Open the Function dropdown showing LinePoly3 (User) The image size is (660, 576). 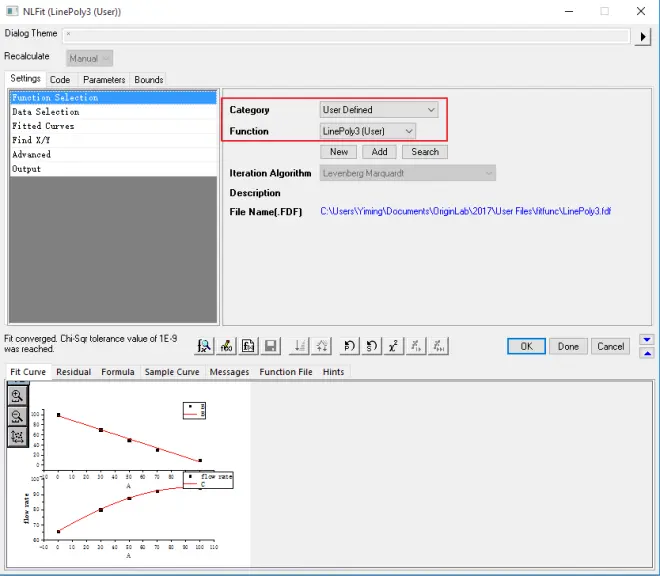[367, 131]
